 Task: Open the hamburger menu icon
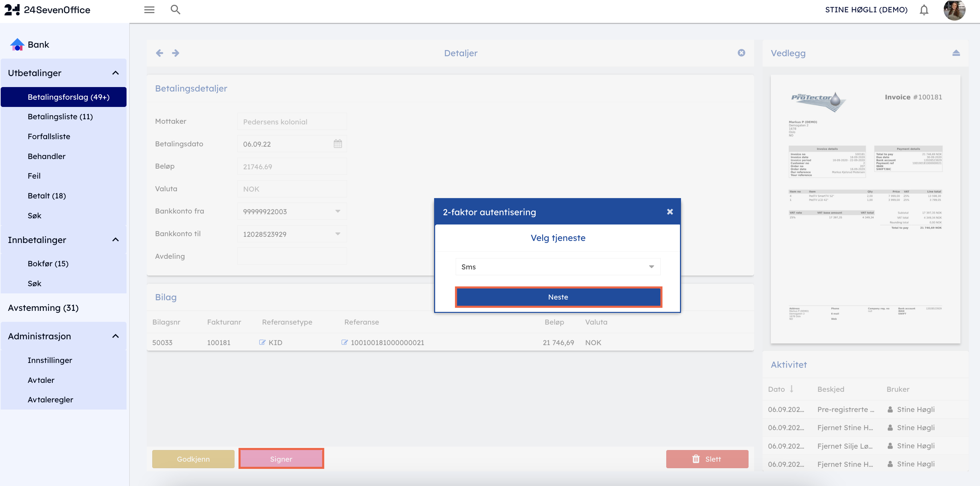coord(149,10)
